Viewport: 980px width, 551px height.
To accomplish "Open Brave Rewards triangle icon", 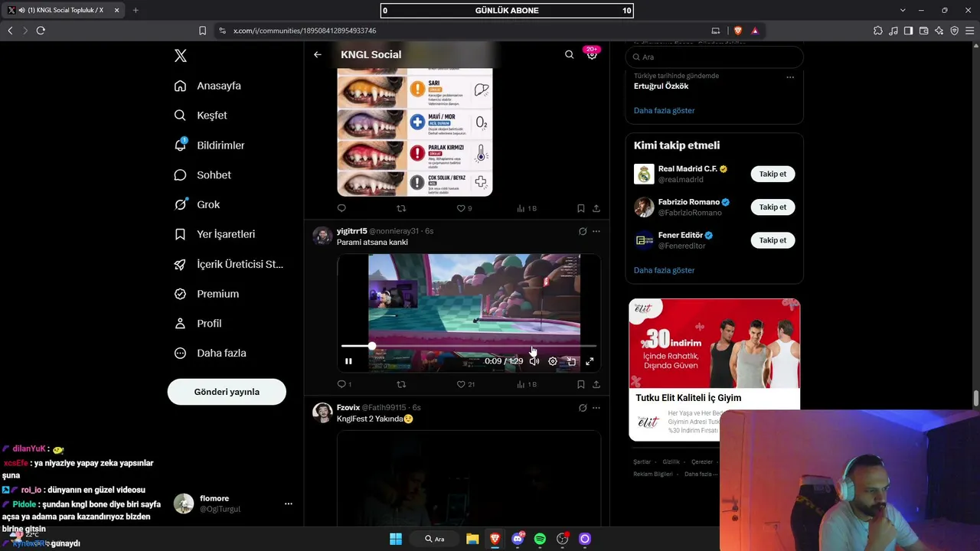I will 755,31.
